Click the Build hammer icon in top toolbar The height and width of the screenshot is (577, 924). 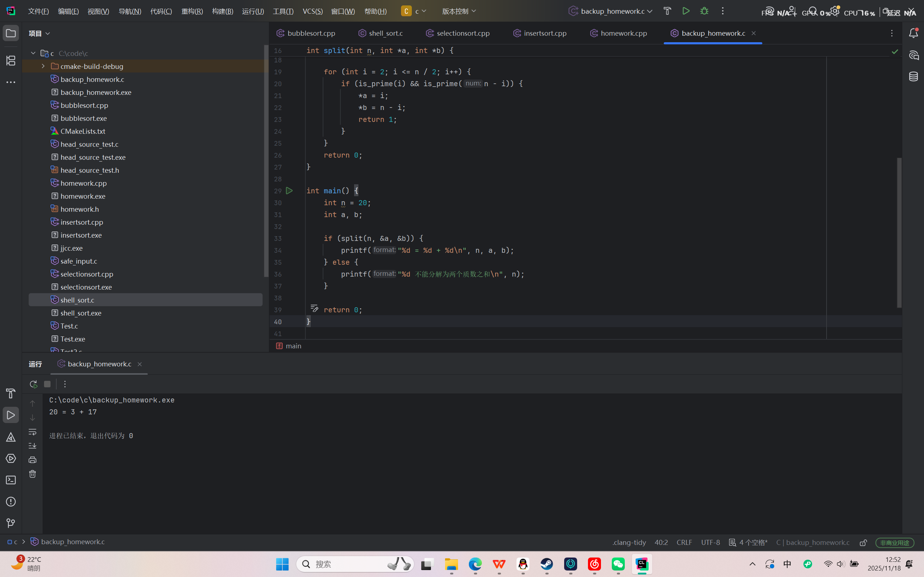(667, 11)
